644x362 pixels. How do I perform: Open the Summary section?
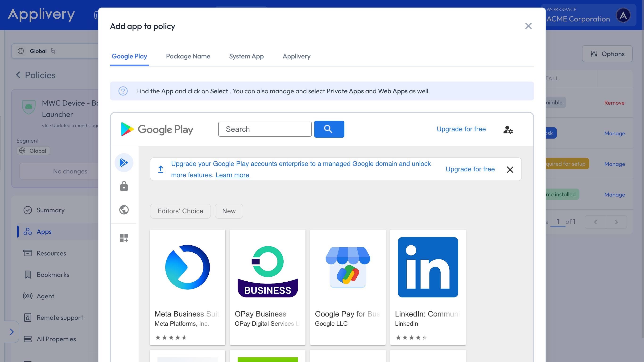click(50, 210)
